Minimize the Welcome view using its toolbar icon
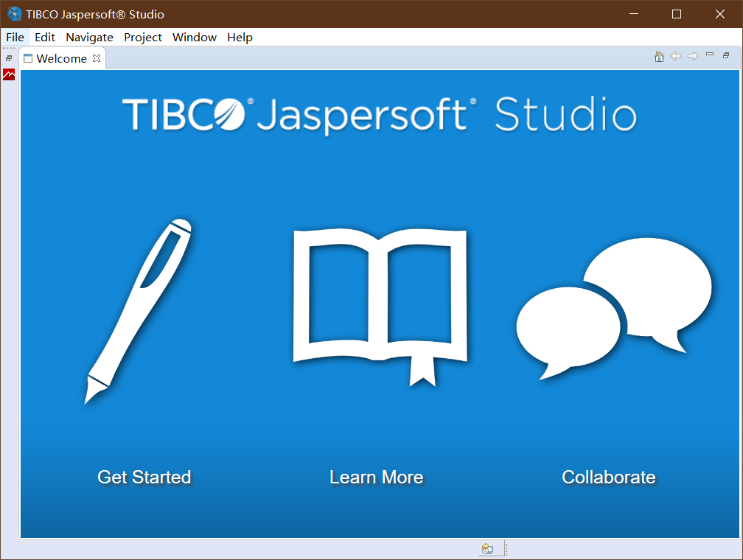 pos(709,54)
